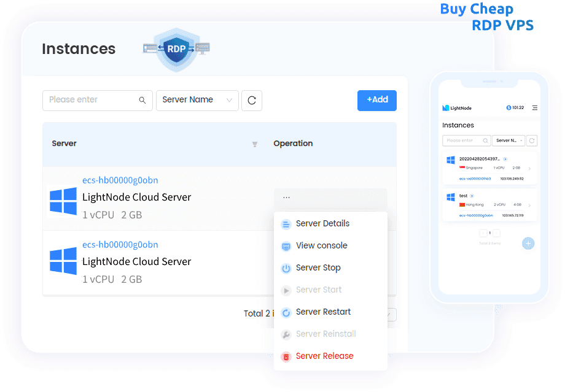Image resolution: width=565 pixels, height=392 pixels.
Task: Click the filter funnel in the Server column header
Action: coord(254,145)
